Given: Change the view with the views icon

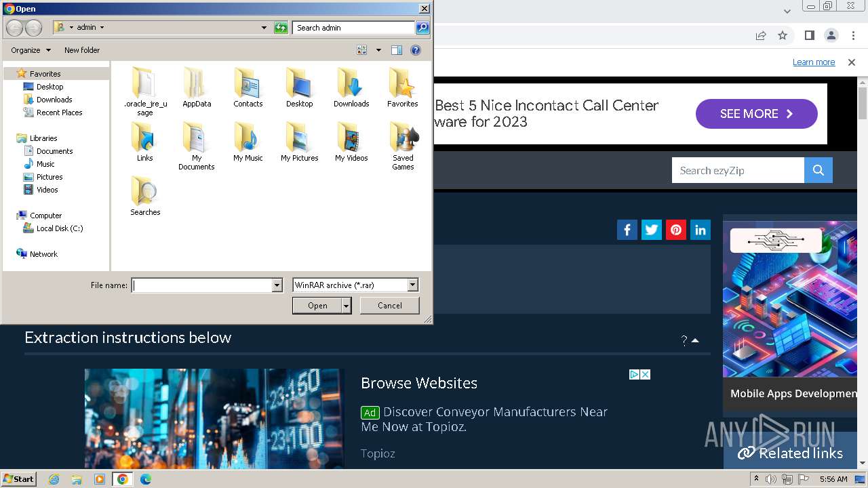Looking at the screenshot, I should (x=362, y=50).
